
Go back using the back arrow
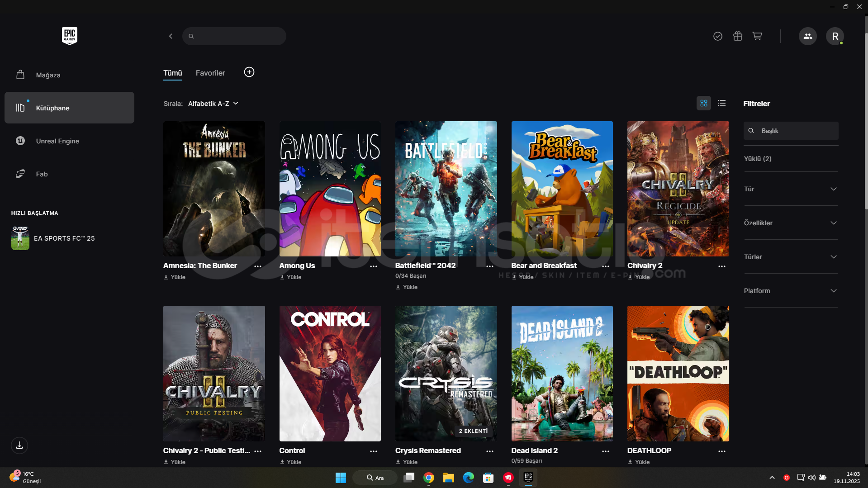[x=171, y=36]
